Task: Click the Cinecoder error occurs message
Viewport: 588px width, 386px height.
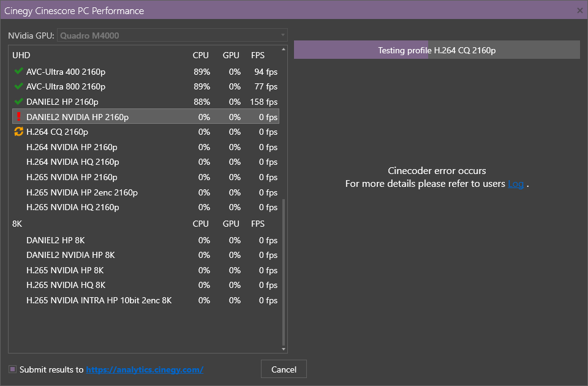Action: point(437,171)
